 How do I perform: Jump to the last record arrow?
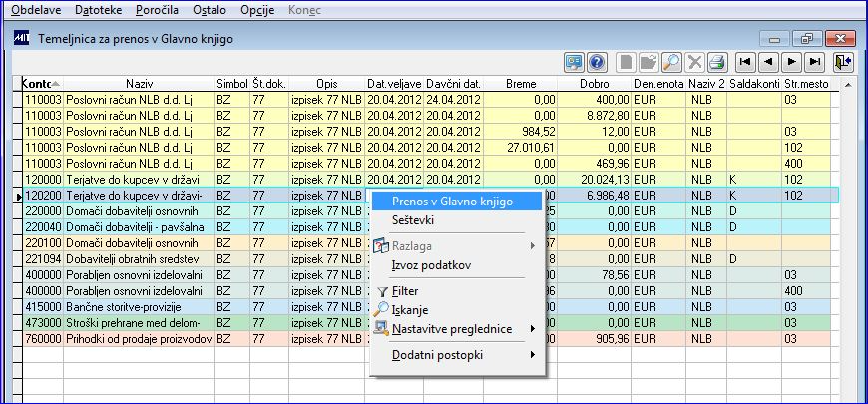(814, 62)
